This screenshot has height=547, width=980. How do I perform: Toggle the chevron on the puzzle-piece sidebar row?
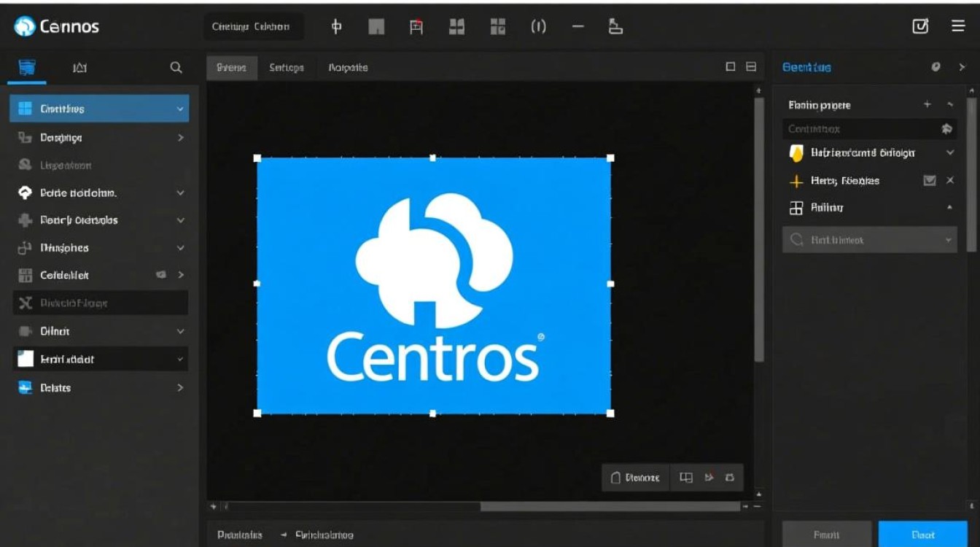click(180, 220)
